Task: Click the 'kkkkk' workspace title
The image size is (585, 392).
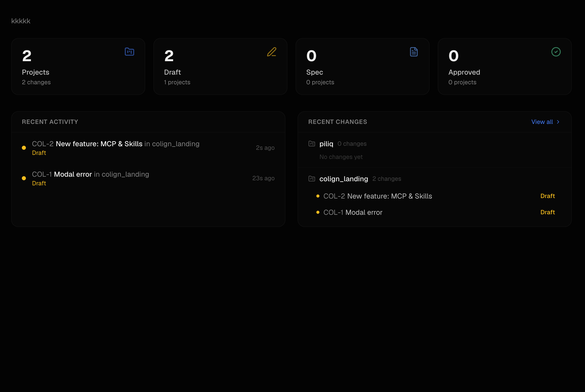Action: (x=21, y=21)
